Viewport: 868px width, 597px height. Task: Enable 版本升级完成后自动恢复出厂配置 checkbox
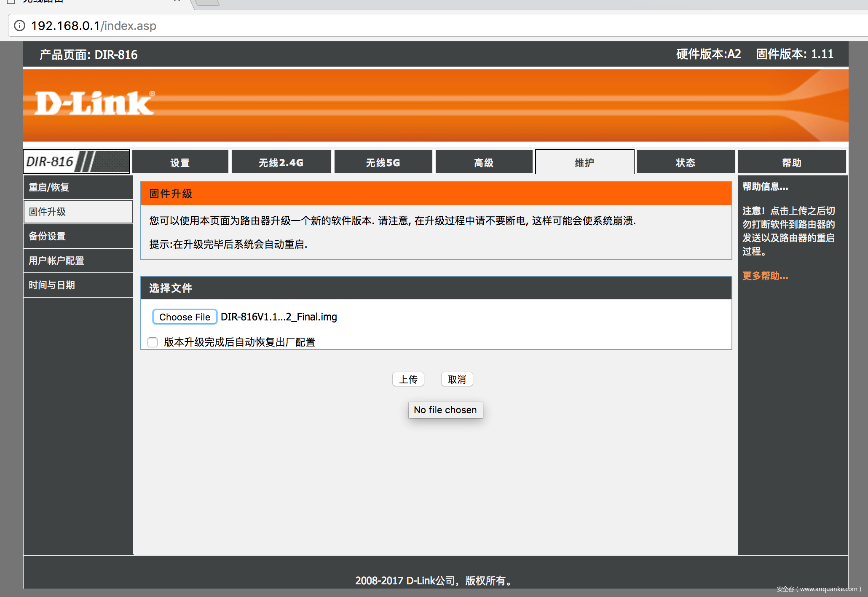pos(153,342)
